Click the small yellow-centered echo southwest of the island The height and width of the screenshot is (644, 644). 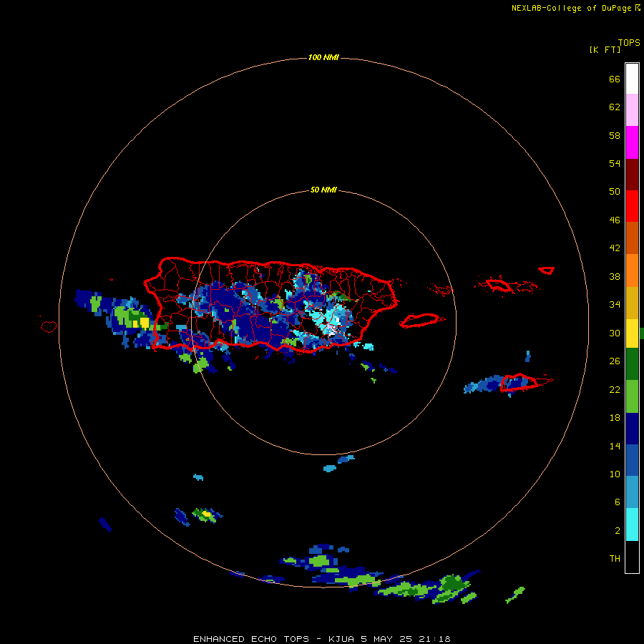(x=207, y=514)
